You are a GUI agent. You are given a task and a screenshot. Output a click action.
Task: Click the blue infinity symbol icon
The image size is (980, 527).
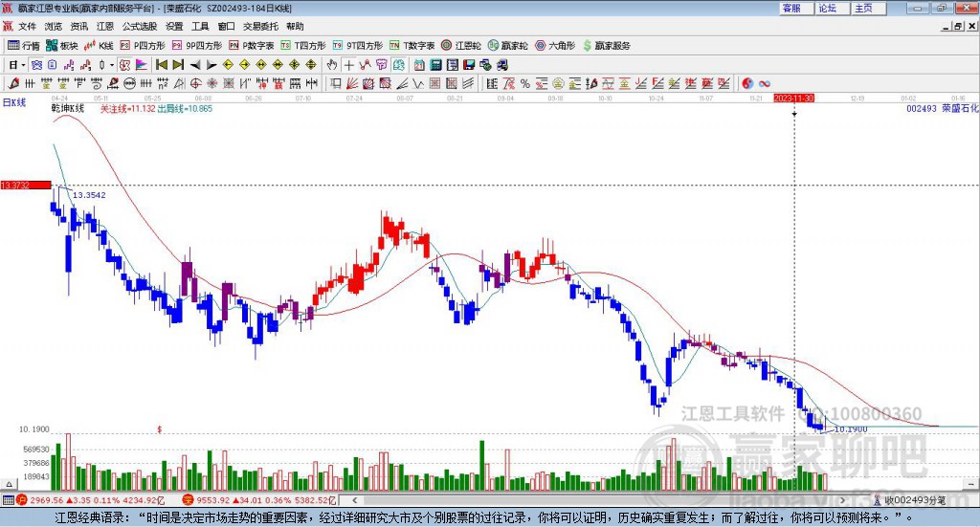tap(765, 83)
